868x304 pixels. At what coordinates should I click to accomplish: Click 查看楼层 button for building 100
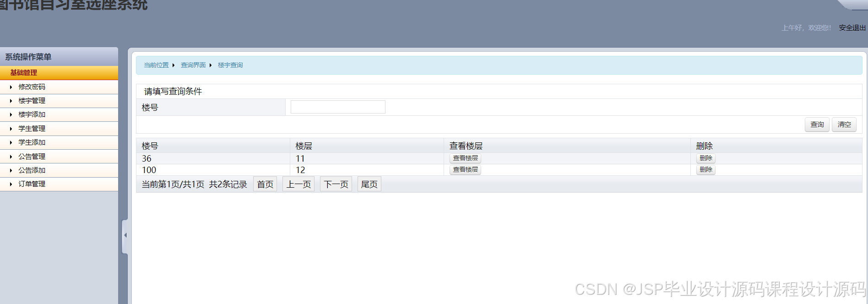(x=466, y=170)
